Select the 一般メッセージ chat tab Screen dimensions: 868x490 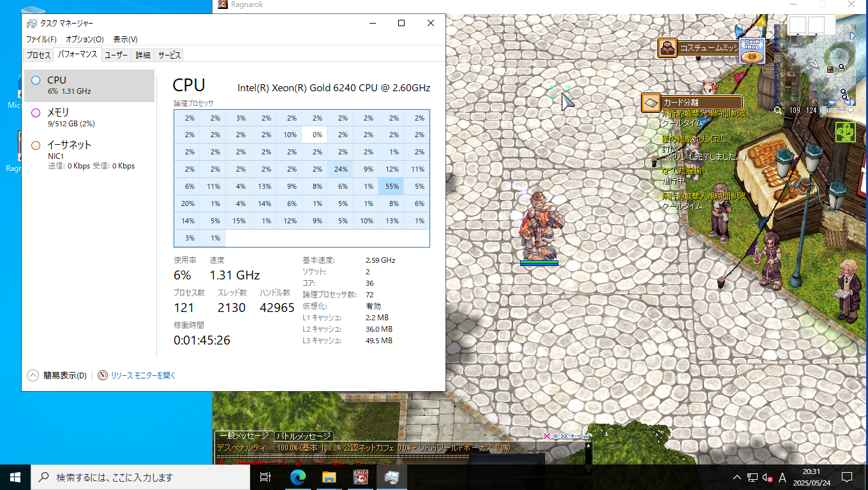(x=244, y=436)
